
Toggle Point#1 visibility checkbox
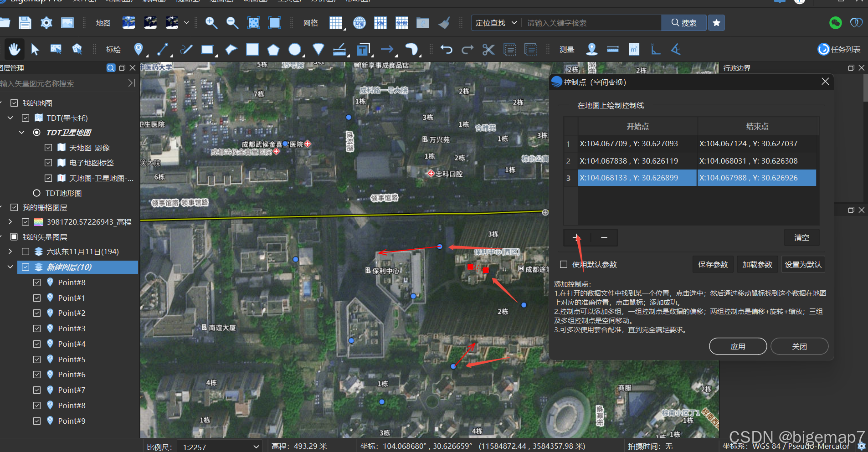coord(37,298)
